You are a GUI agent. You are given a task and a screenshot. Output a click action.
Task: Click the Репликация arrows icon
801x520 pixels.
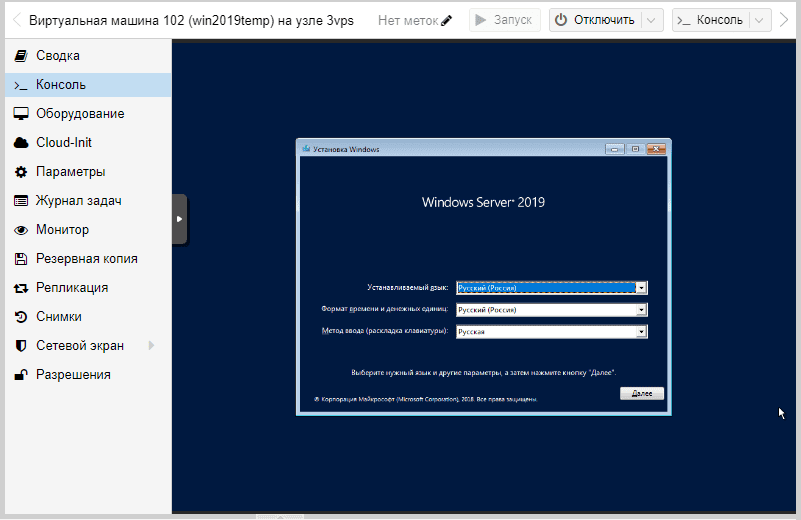pyautogui.click(x=21, y=288)
